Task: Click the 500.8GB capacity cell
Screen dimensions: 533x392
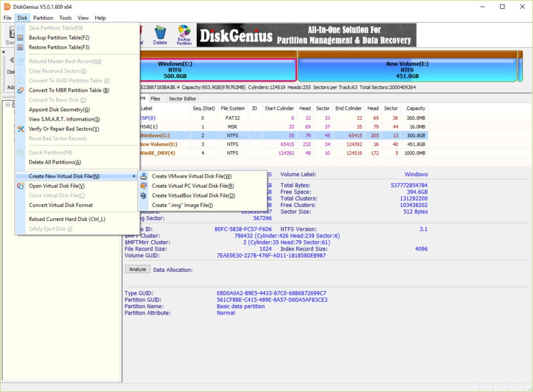Action: pyautogui.click(x=416, y=135)
